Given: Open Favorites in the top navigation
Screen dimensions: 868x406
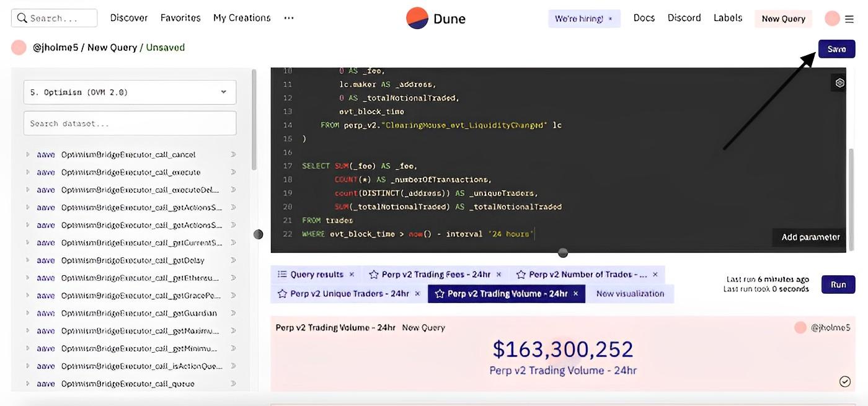Looking at the screenshot, I should pos(180,18).
